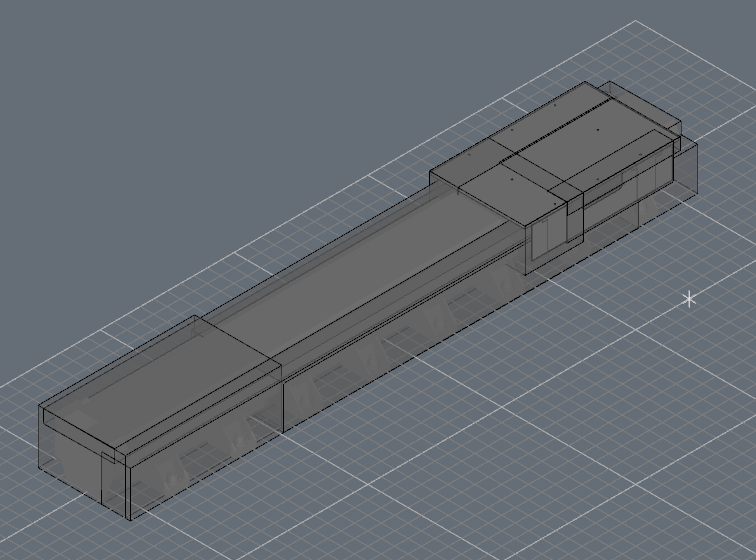Select the asterisk-shaped locator beside the model

pyautogui.click(x=690, y=299)
